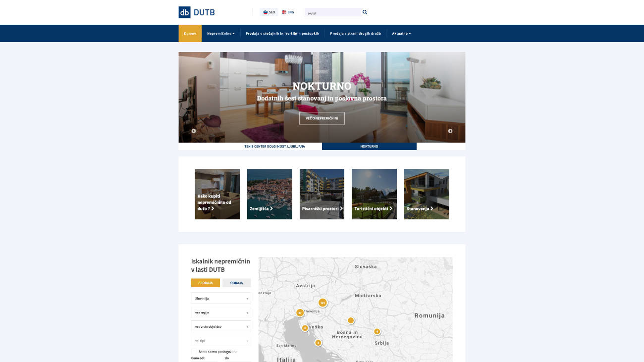Switch language to ENG

coord(288,12)
